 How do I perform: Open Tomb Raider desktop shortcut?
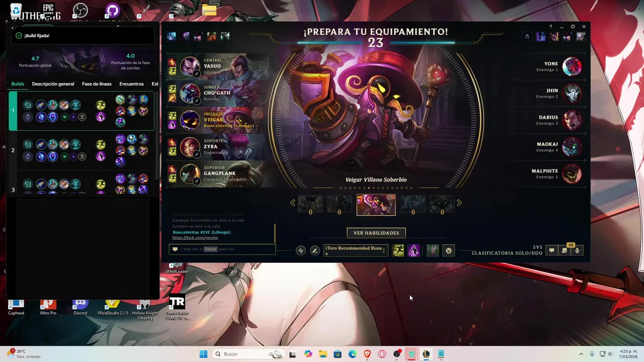177,308
